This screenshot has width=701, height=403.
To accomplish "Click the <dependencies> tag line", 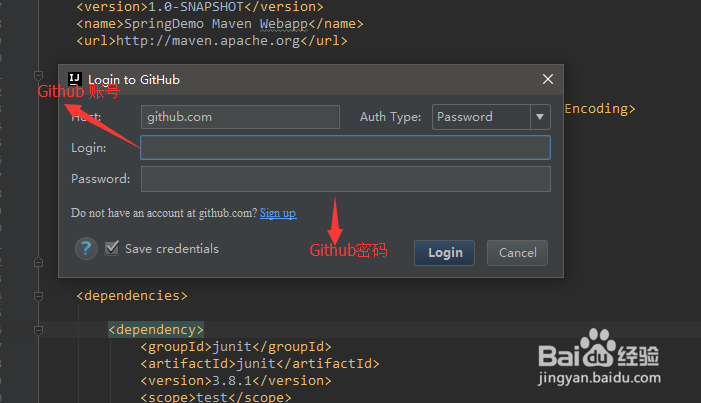I will click(132, 296).
